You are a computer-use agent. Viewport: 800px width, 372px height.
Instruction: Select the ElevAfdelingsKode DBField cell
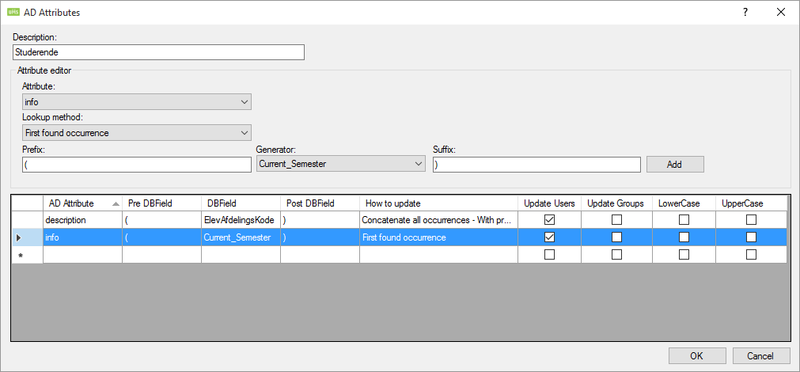click(x=241, y=220)
